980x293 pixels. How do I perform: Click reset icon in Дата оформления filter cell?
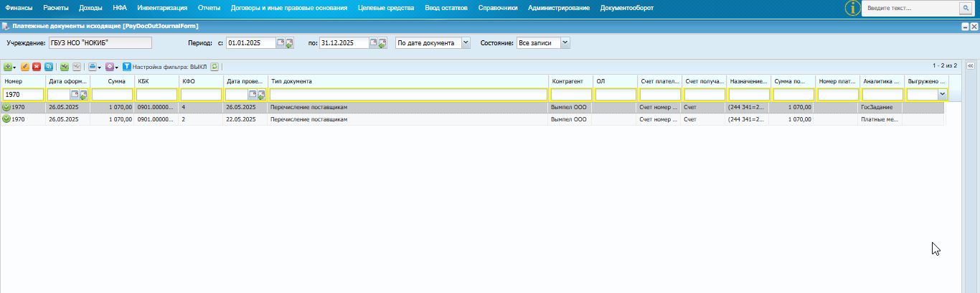pos(83,94)
